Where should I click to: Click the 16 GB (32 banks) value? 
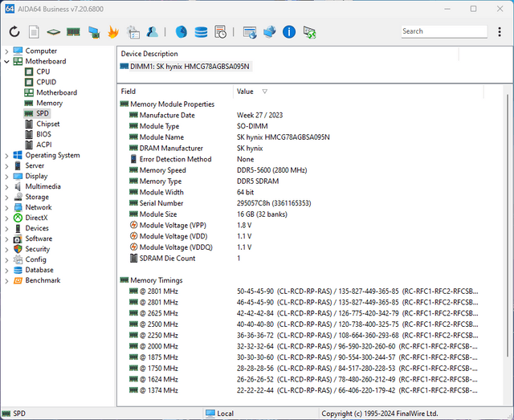coord(262,214)
